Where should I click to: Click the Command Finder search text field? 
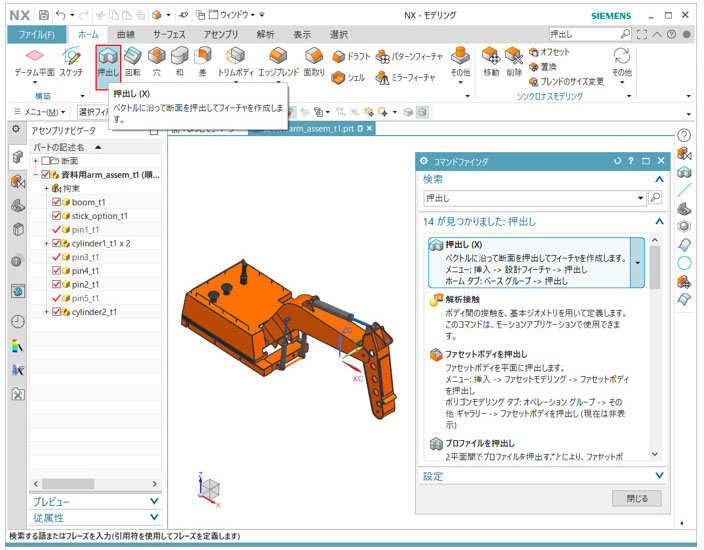pyautogui.click(x=530, y=198)
